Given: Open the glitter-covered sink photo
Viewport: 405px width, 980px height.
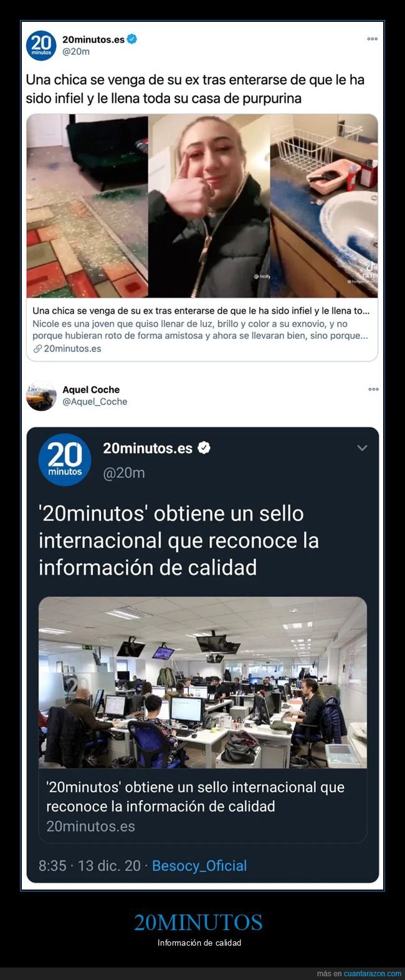Looking at the screenshot, I should click(x=324, y=205).
